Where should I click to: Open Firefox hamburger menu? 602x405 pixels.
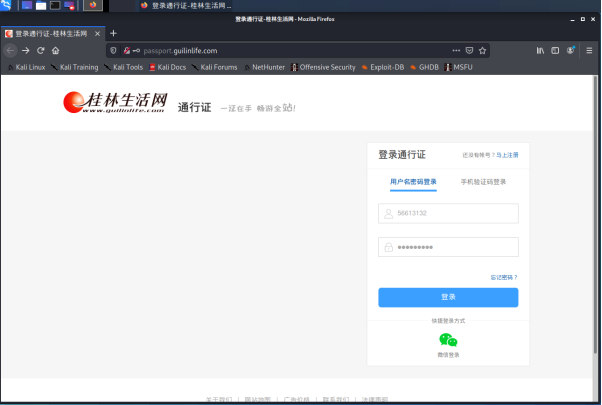tap(589, 50)
